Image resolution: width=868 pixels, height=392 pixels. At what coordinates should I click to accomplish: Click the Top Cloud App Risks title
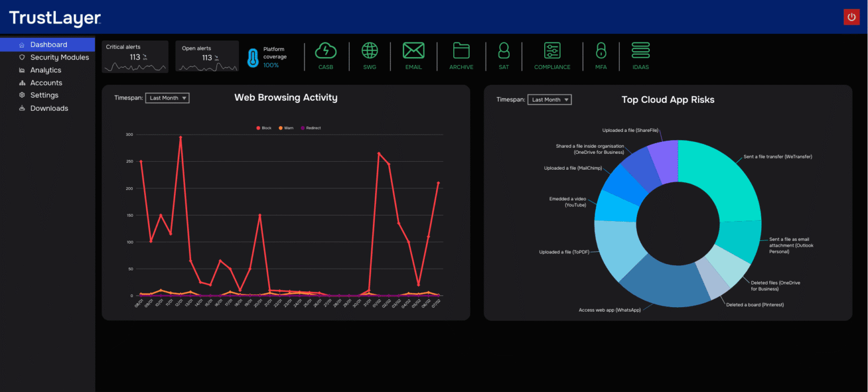tap(668, 100)
